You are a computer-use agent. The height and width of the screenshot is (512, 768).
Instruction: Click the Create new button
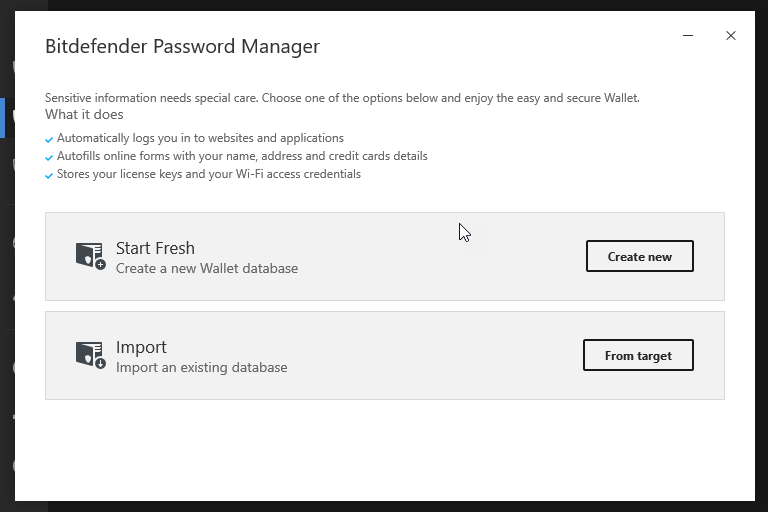coord(640,256)
